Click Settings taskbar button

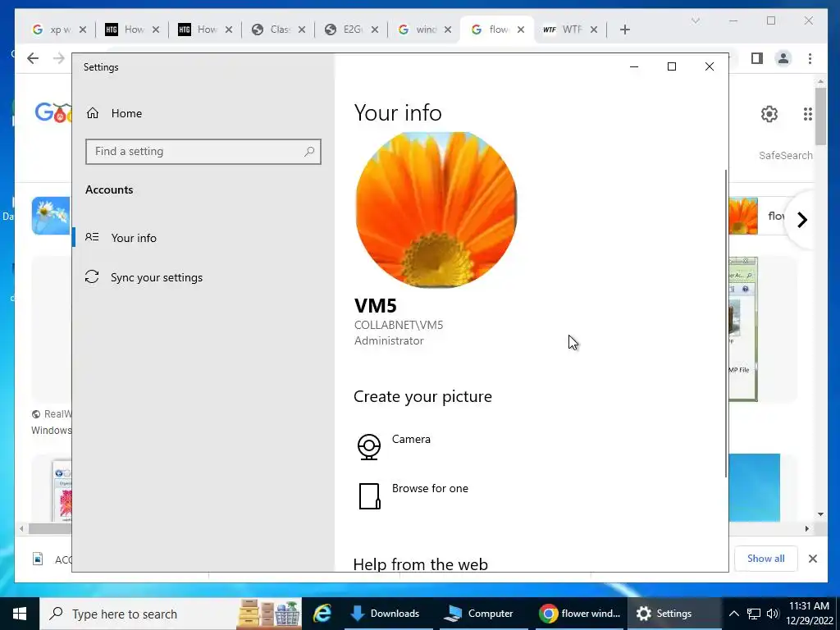click(x=674, y=614)
